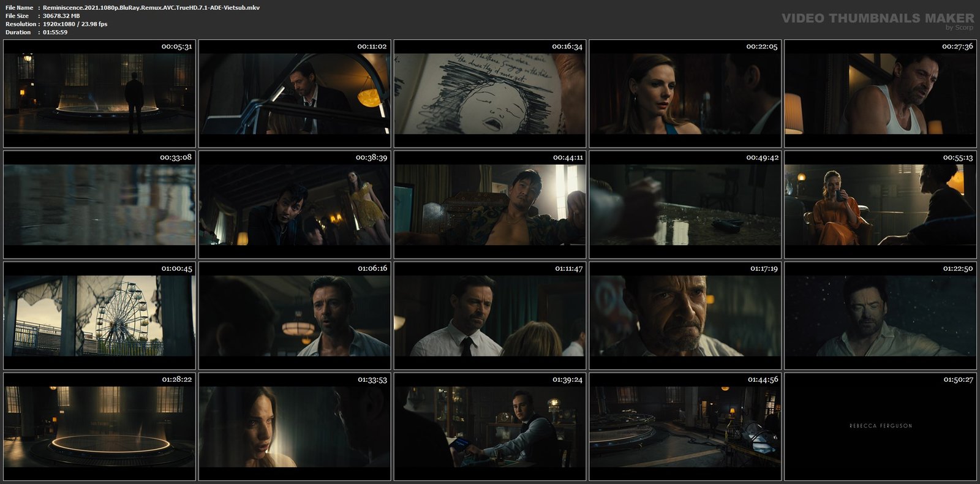Click the timestamp label 00:27:36
The image size is (980, 484).
pyautogui.click(x=957, y=47)
